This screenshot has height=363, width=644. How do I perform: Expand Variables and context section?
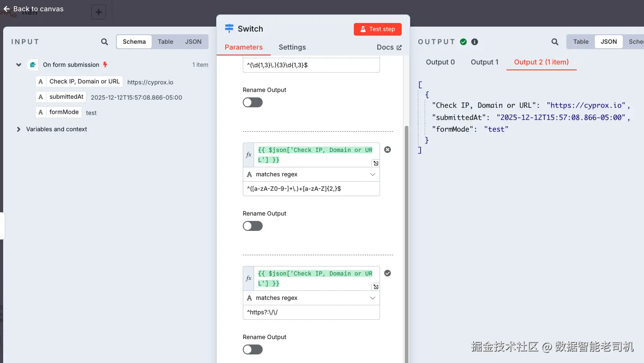(x=19, y=129)
